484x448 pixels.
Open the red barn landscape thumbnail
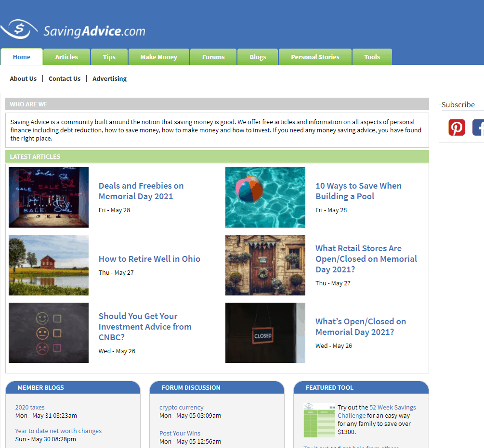point(49,265)
